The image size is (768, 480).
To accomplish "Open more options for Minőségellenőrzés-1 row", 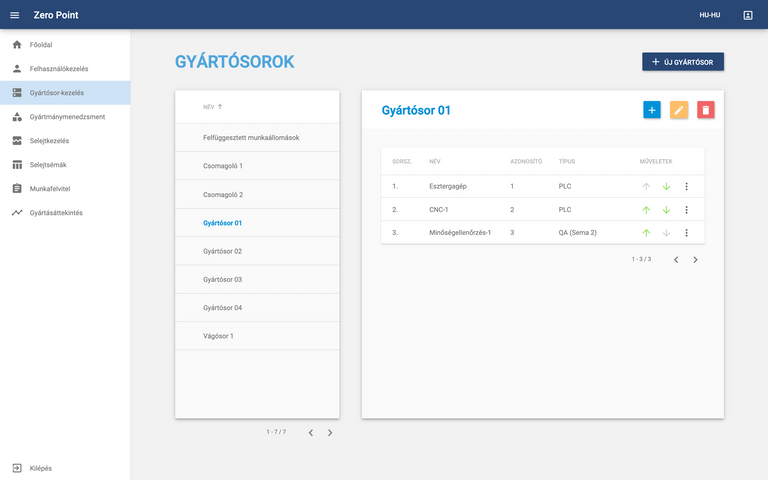I will click(686, 233).
